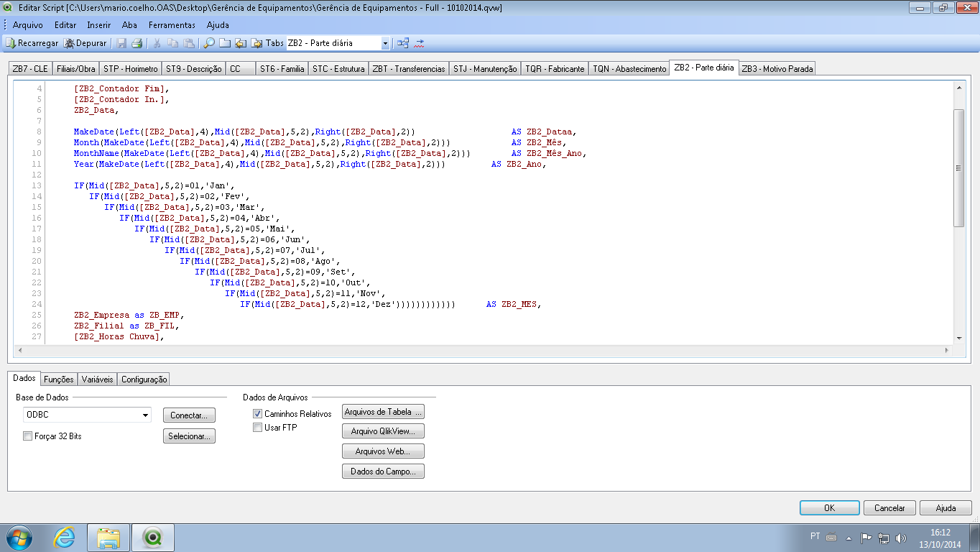Click the Arquivos de Tabela... button
Viewport: 980px width, 552px height.
383,412
